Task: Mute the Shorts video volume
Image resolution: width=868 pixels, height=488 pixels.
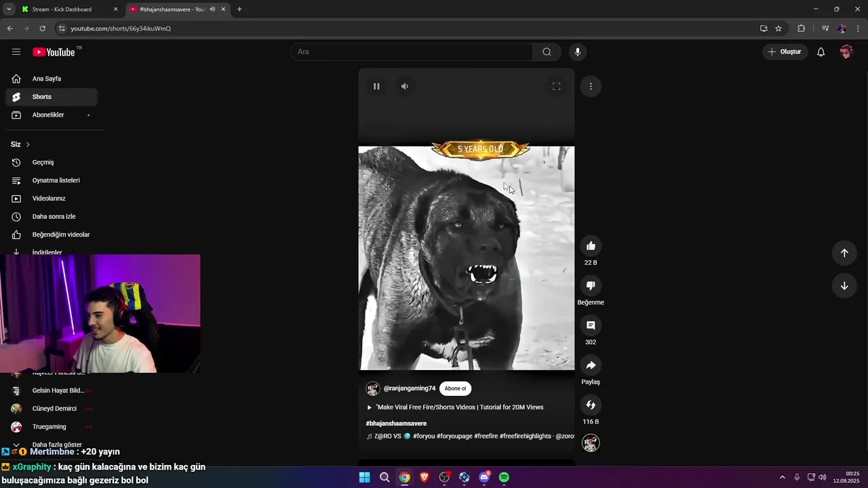Action: 405,86
